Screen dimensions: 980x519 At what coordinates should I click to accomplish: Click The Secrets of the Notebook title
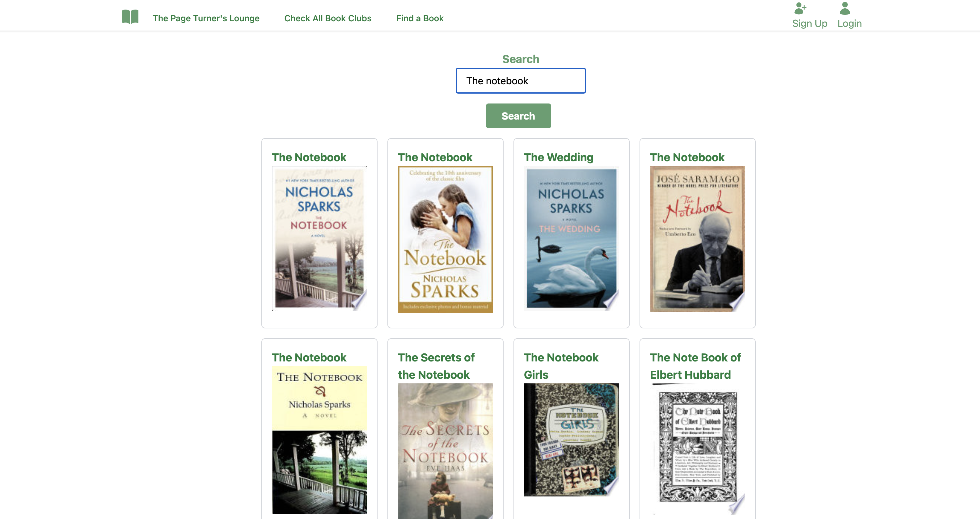point(436,366)
